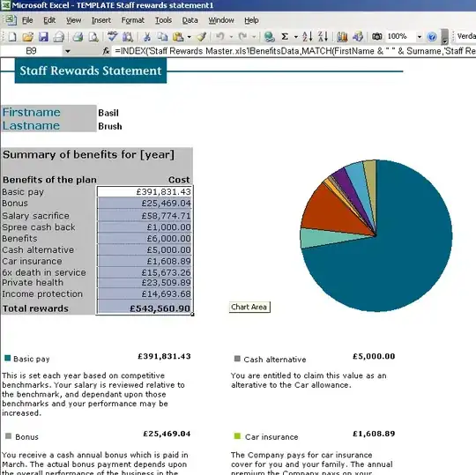Open the Microsoft Excel Help icon

coord(432,37)
